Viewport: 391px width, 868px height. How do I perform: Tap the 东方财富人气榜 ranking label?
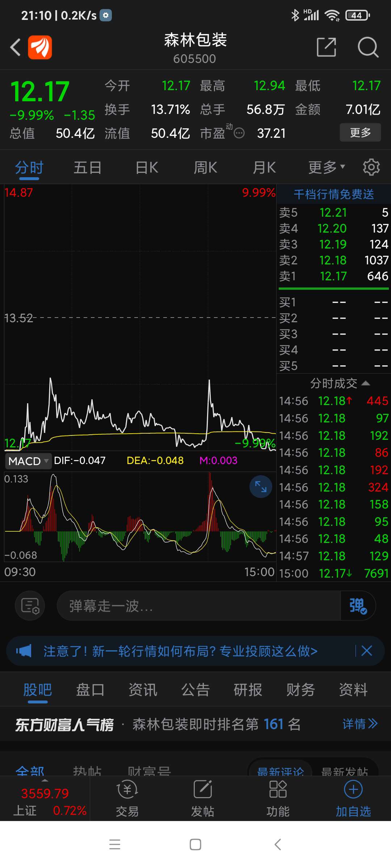[x=64, y=724]
